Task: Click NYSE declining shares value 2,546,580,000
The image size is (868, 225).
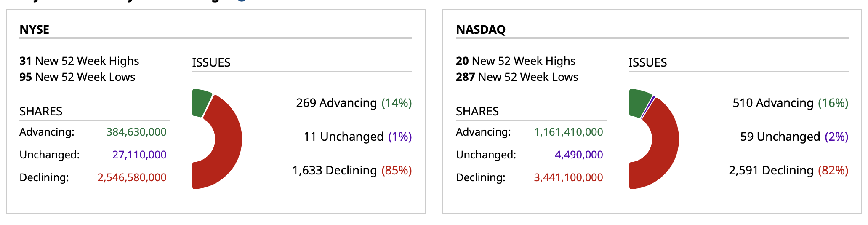Action: pos(132,177)
